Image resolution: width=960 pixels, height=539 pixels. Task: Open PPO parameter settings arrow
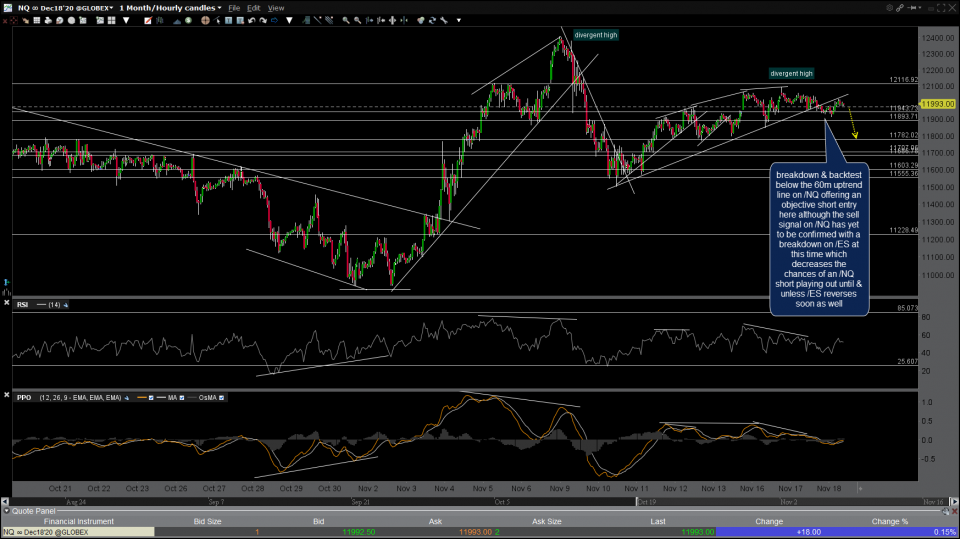pyautogui.click(x=127, y=398)
